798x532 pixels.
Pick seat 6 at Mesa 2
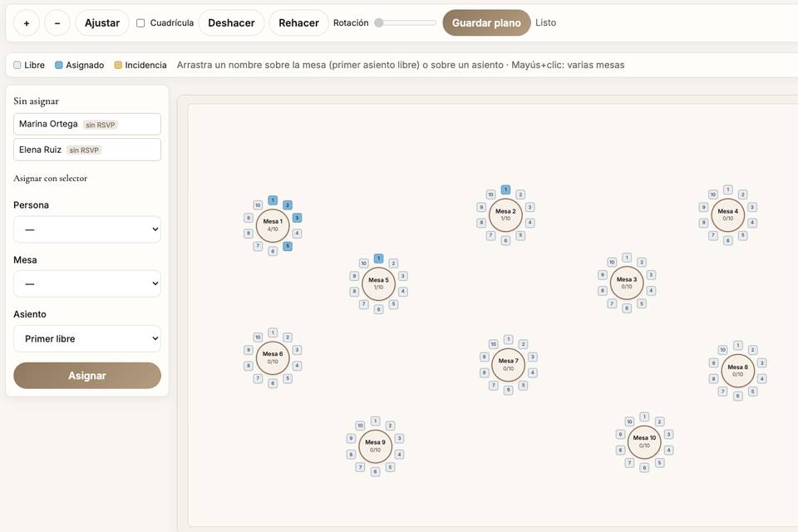point(505,241)
